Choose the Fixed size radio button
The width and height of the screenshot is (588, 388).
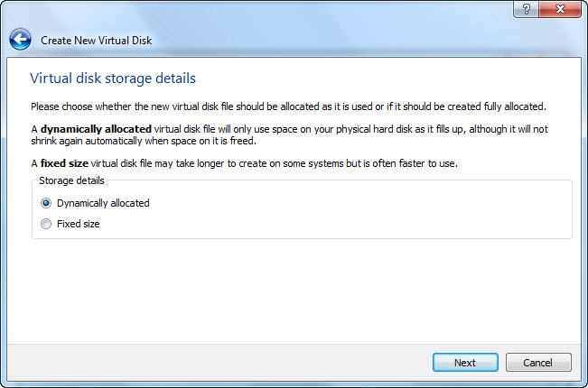click(x=46, y=224)
